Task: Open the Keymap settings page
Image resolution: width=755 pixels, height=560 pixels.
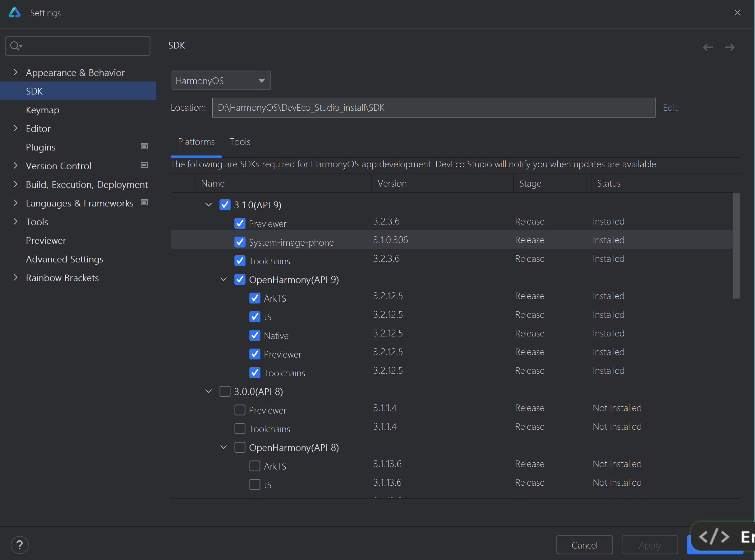Action: coord(42,110)
